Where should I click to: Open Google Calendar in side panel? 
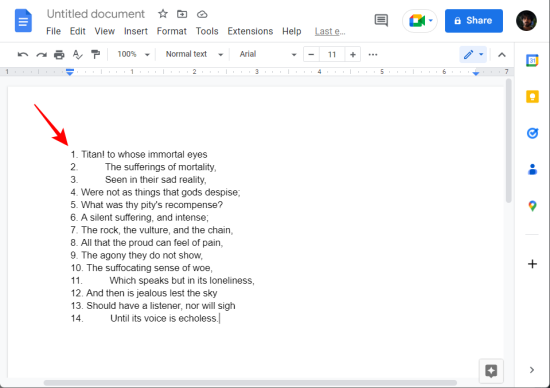(x=532, y=60)
